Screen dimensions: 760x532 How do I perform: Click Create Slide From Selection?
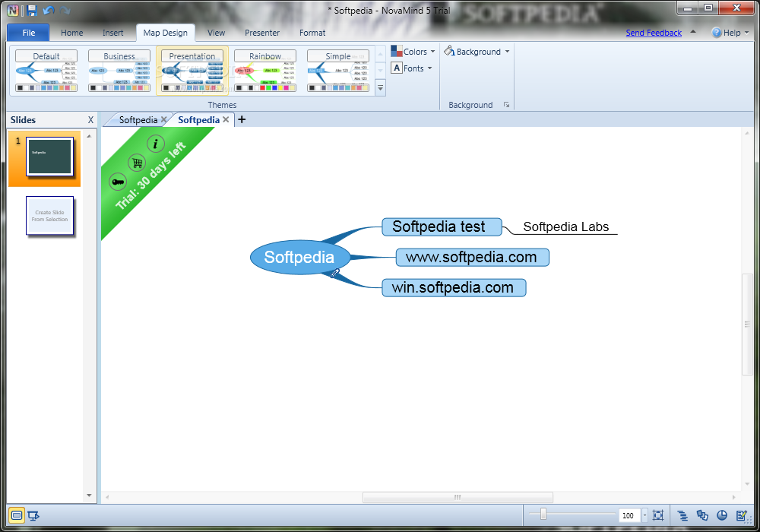(49, 216)
